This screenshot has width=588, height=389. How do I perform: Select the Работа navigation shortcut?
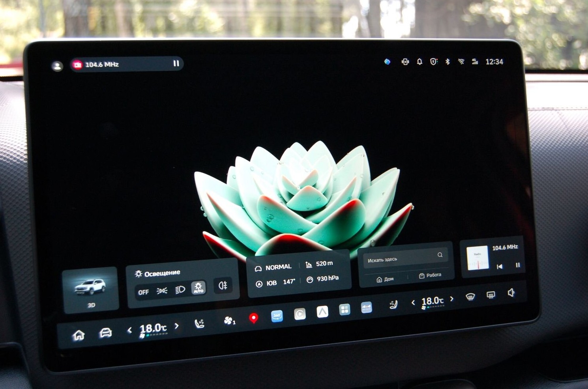[430, 275]
